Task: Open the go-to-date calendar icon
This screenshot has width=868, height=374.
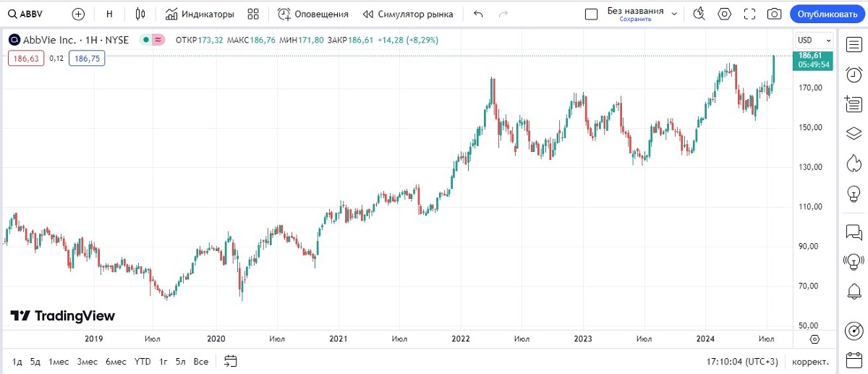Action: (x=231, y=360)
